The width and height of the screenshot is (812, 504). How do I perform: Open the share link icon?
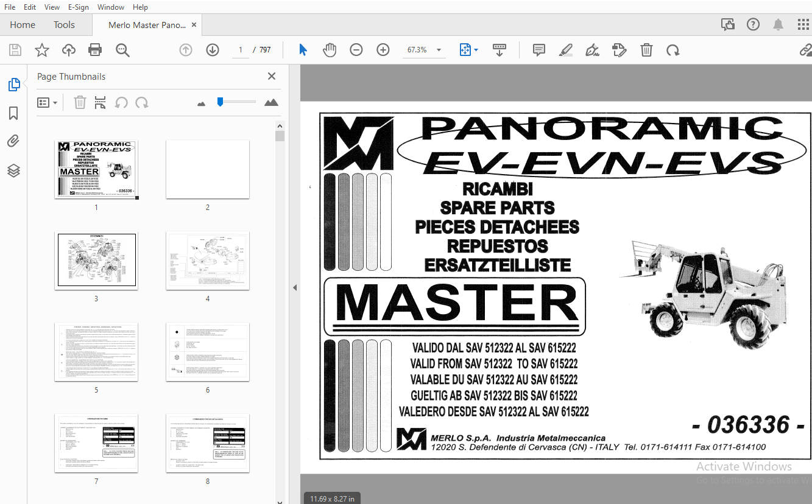pos(805,50)
